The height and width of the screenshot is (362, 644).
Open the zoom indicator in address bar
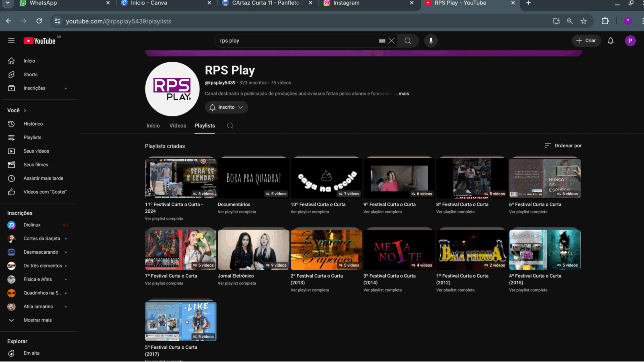point(570,21)
